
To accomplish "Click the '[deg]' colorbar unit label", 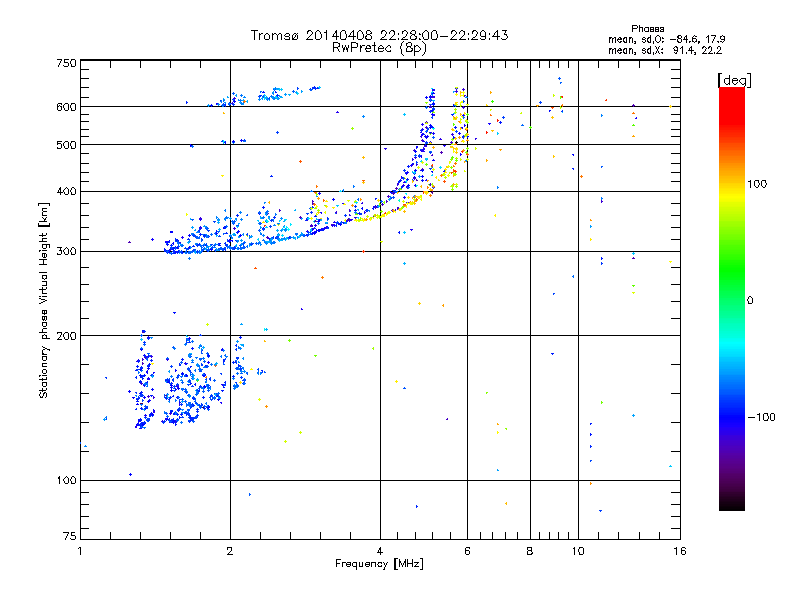I will [x=734, y=80].
